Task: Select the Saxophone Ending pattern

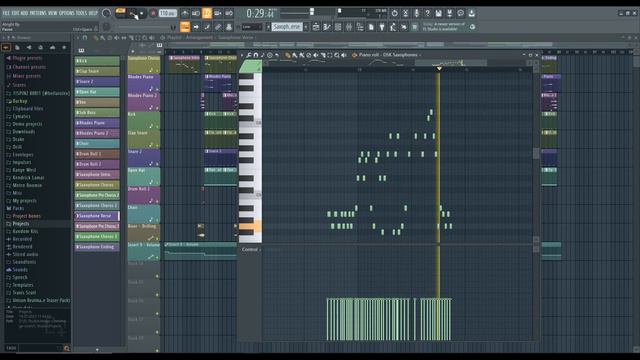Action: click(x=97, y=247)
